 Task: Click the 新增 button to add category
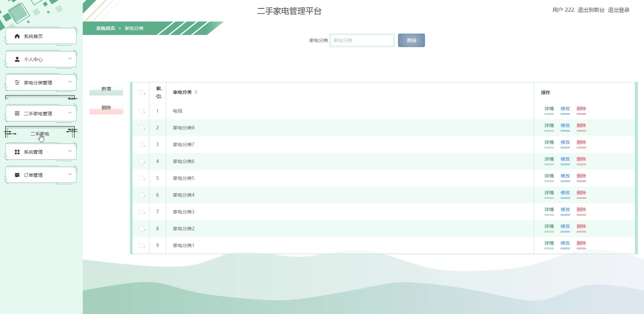pyautogui.click(x=106, y=89)
